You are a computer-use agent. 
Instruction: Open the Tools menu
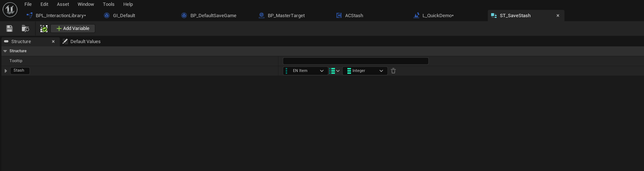click(x=108, y=4)
